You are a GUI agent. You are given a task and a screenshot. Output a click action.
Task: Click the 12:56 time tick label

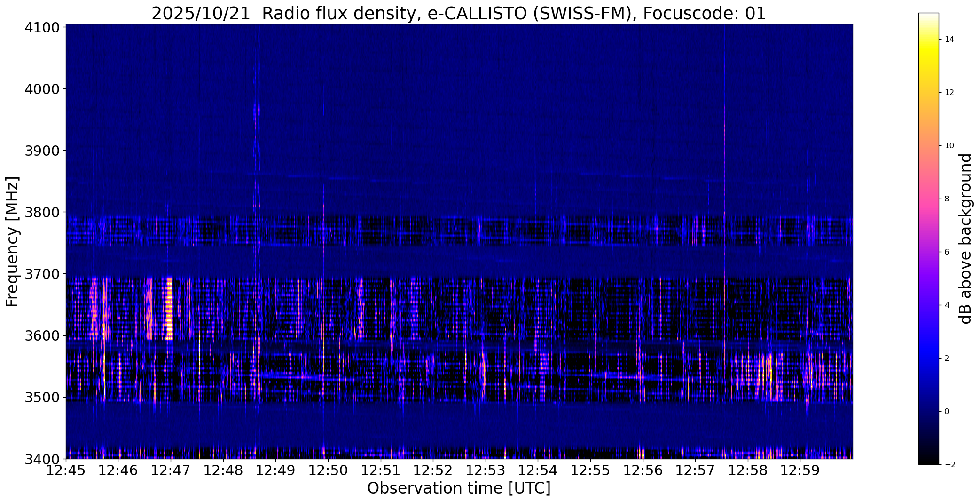643,470
